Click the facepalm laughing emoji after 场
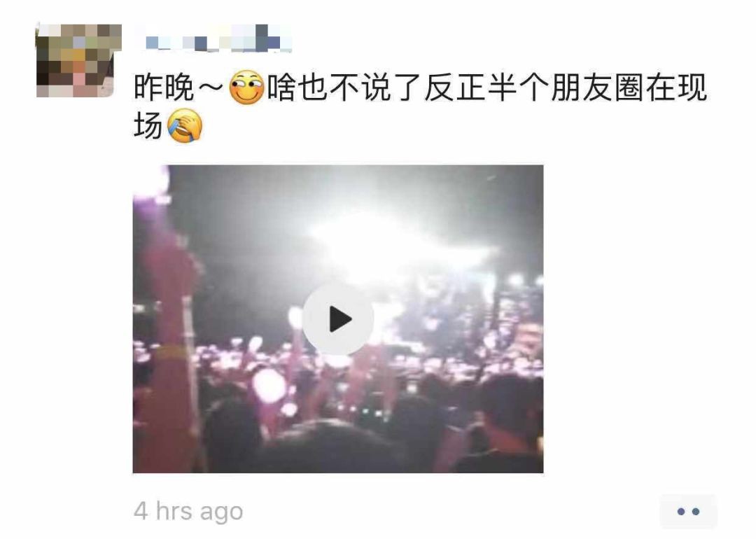 (x=185, y=126)
